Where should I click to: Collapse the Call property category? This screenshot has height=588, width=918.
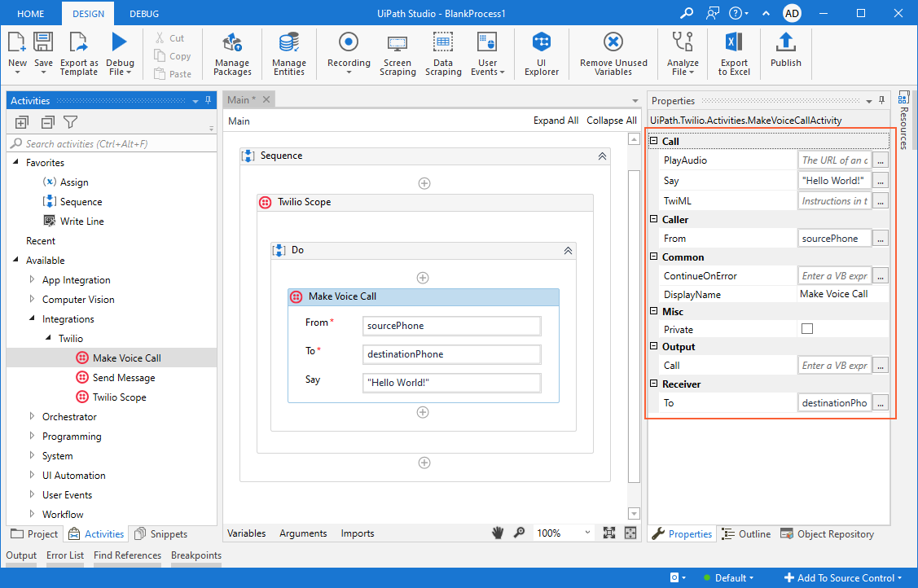tap(654, 140)
